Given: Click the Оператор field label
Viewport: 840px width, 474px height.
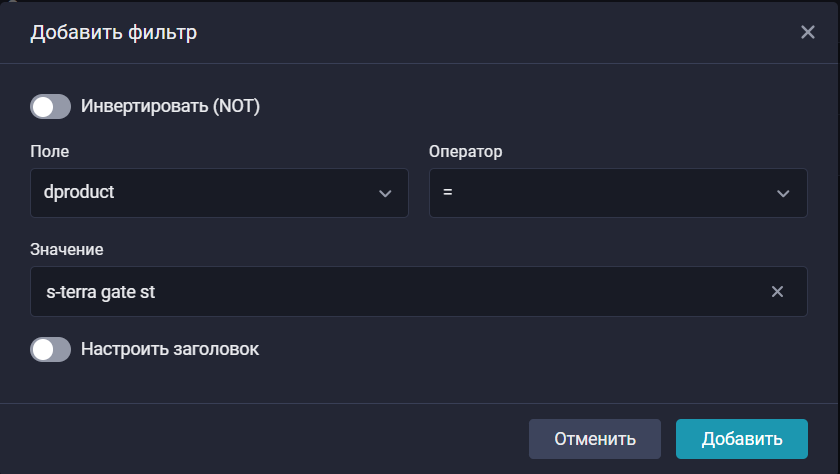Looking at the screenshot, I should pos(465,152).
